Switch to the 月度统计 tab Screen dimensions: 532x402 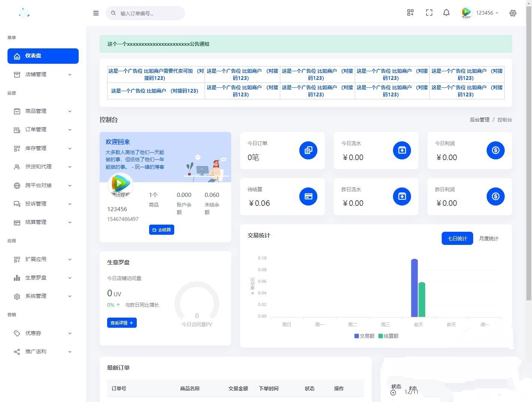click(489, 238)
